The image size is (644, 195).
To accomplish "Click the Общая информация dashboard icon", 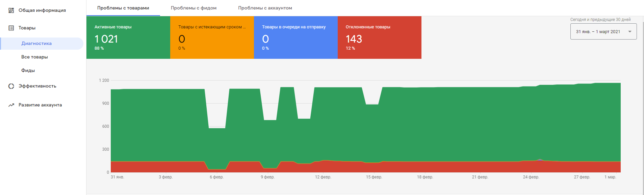I will tap(11, 10).
